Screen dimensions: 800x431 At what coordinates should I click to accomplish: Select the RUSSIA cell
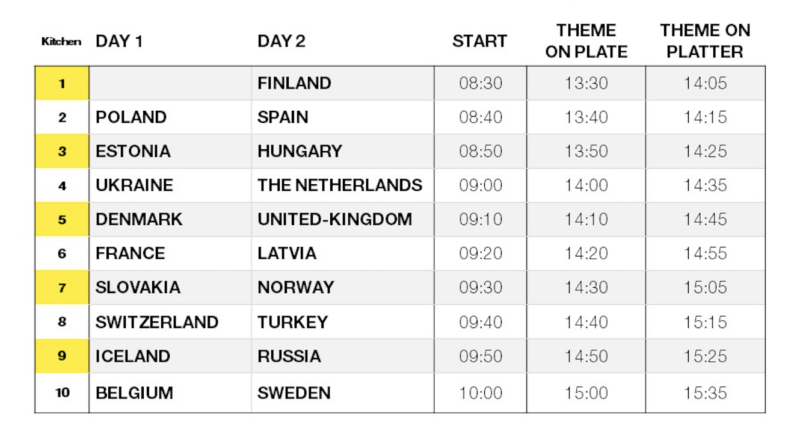coord(342,356)
